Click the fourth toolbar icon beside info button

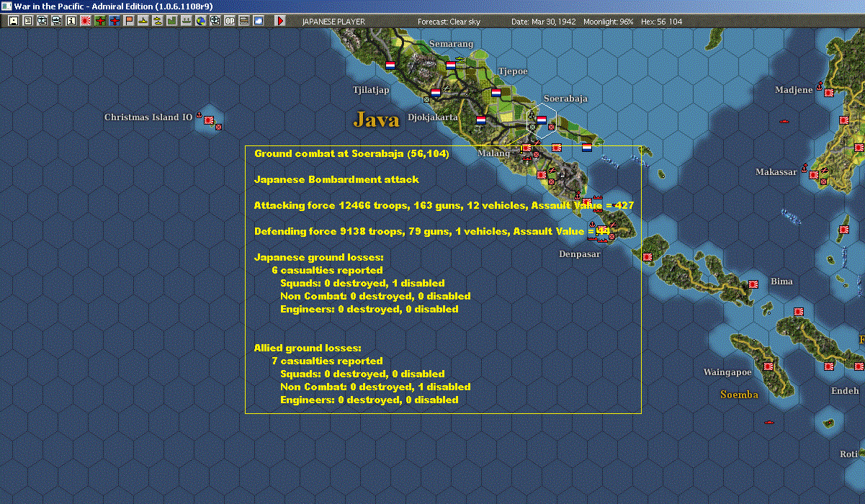point(56,21)
